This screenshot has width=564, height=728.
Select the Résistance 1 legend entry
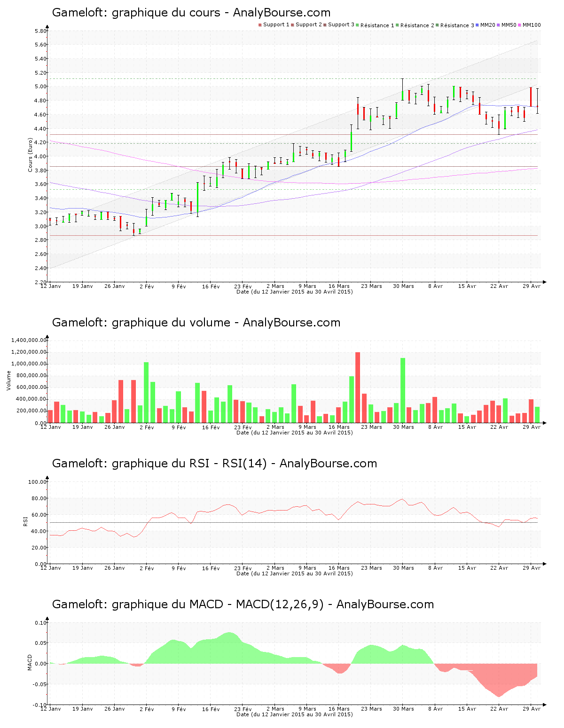[375, 25]
